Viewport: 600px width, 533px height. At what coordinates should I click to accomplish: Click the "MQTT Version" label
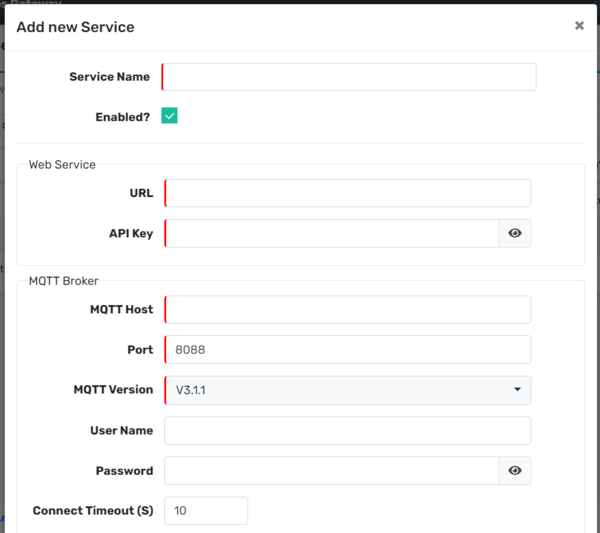click(113, 390)
